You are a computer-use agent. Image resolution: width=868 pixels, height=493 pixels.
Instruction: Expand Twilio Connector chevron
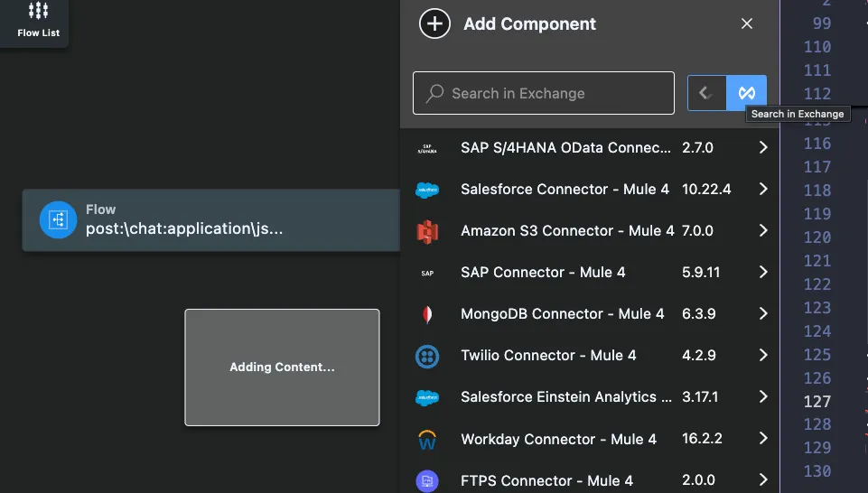point(763,355)
